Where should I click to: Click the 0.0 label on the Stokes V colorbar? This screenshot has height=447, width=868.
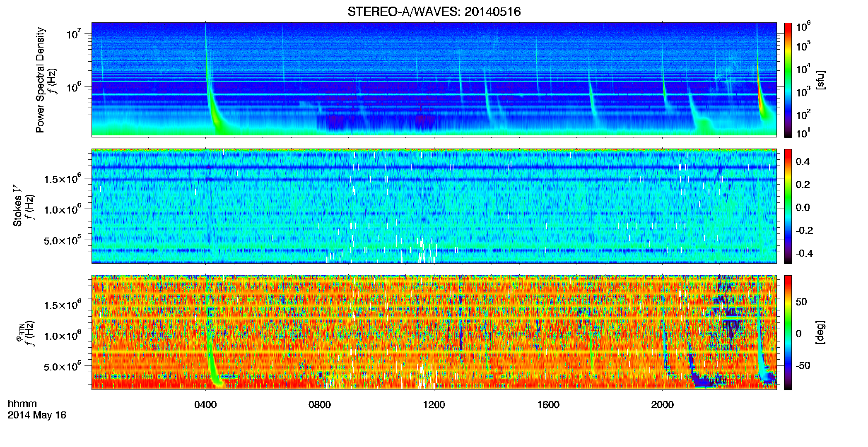803,208
